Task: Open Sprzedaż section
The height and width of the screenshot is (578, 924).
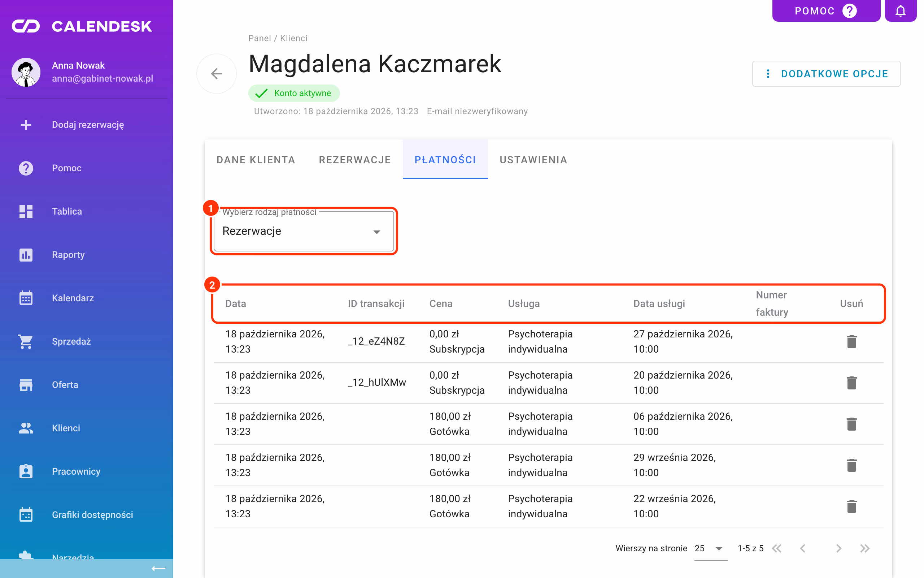Action: tap(86, 341)
